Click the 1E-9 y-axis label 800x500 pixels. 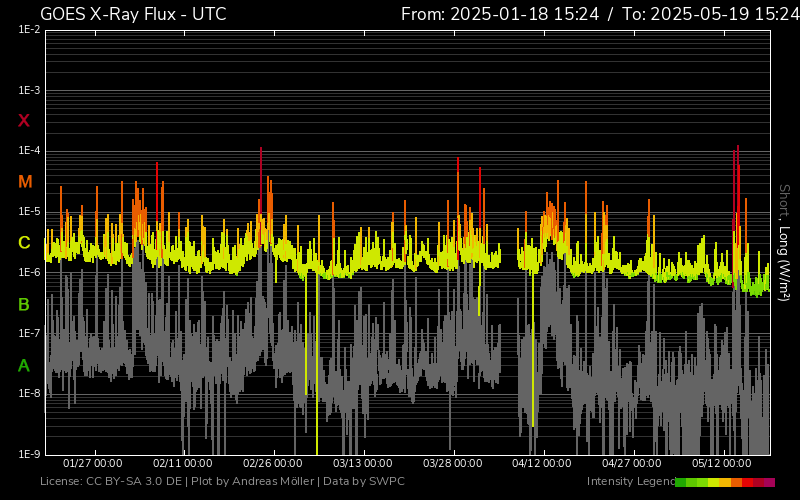click(x=29, y=454)
